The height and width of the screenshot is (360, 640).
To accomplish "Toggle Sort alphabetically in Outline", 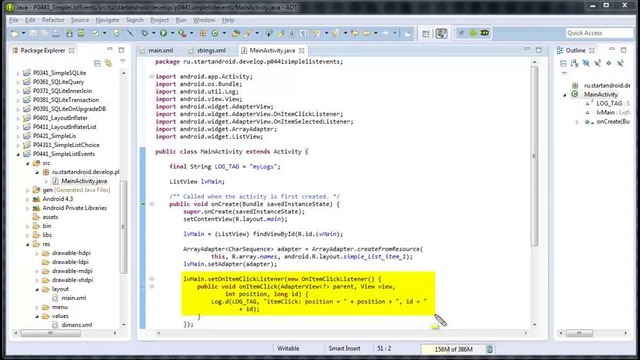I will point(575,63).
